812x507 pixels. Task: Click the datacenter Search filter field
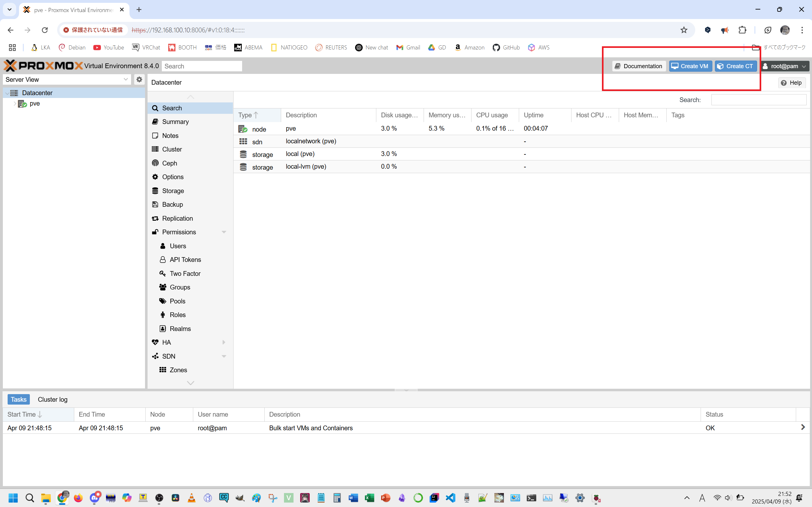click(x=758, y=100)
